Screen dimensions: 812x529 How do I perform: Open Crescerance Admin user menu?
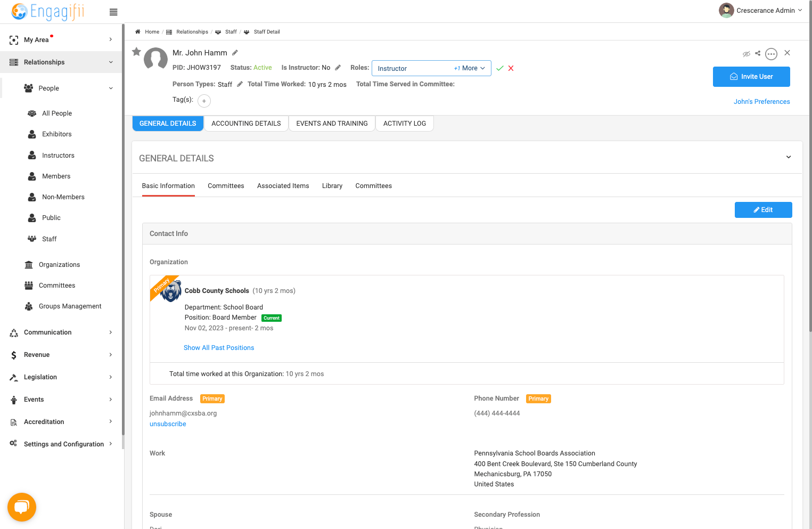(760, 10)
